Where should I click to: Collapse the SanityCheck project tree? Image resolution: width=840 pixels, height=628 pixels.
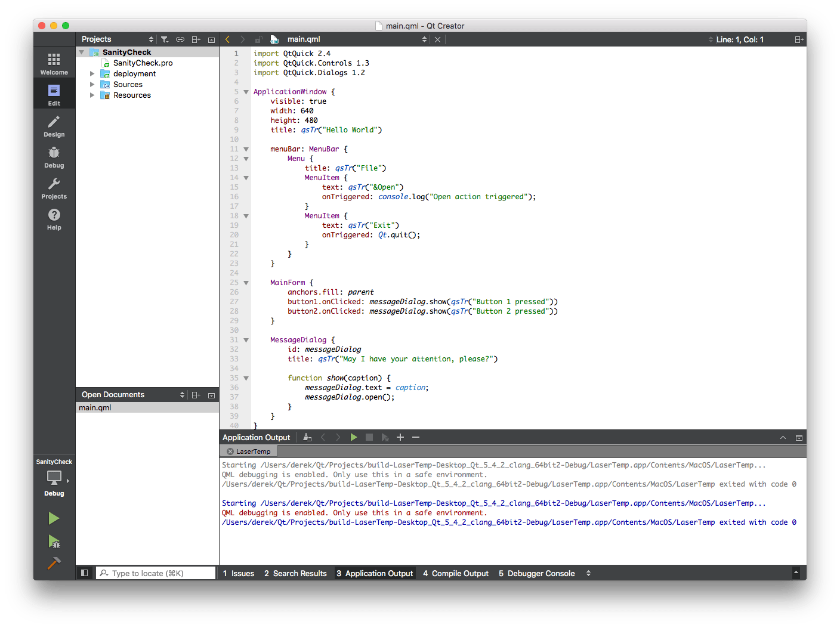tap(82, 52)
